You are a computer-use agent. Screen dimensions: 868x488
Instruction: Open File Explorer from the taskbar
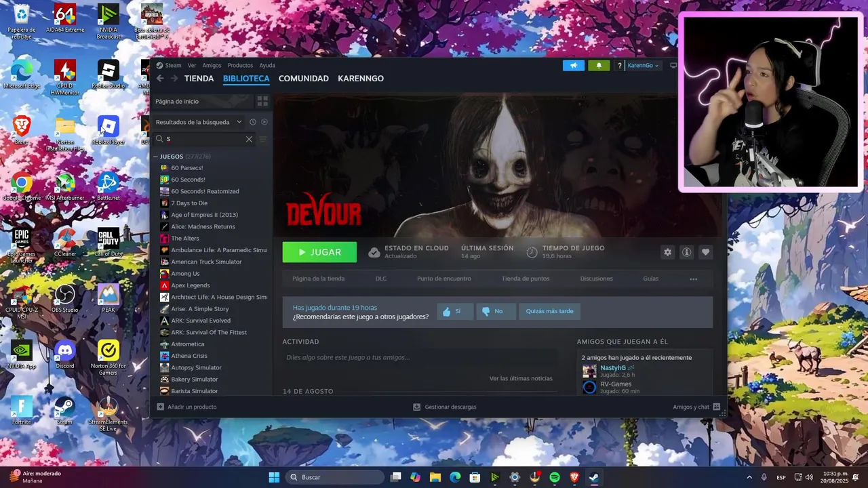[x=435, y=477]
